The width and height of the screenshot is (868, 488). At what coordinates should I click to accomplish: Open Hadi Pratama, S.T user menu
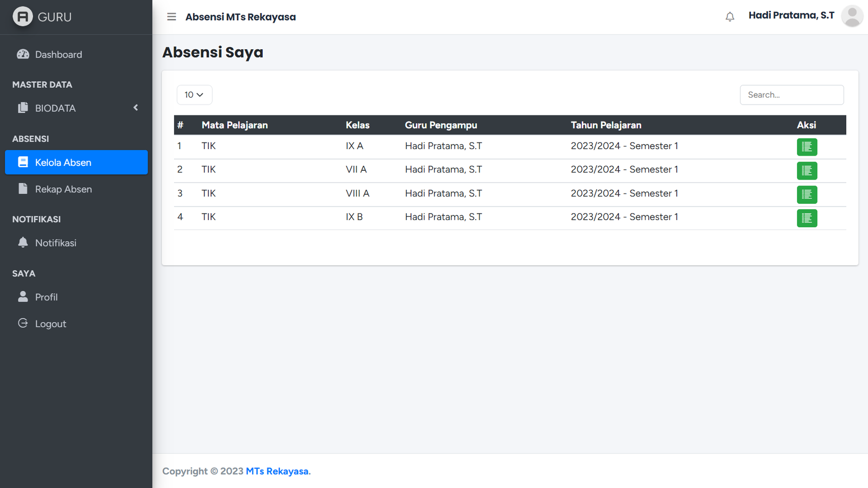click(791, 16)
